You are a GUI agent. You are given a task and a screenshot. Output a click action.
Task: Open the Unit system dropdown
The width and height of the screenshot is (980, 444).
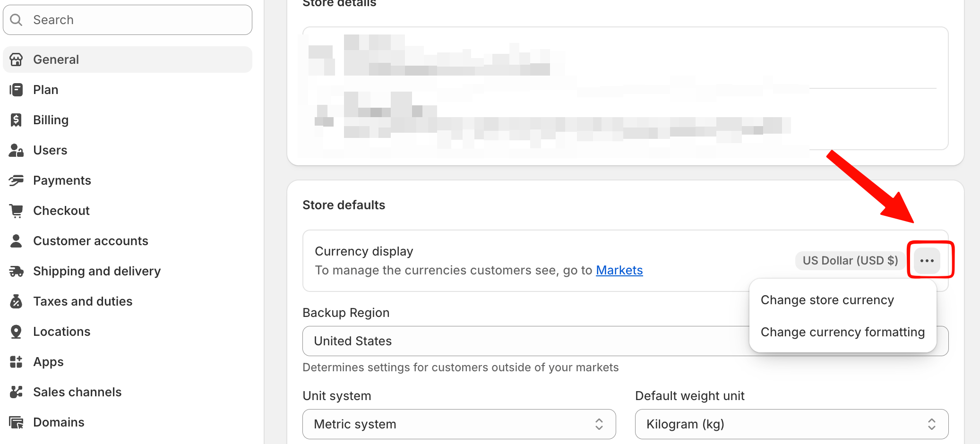[x=459, y=424]
